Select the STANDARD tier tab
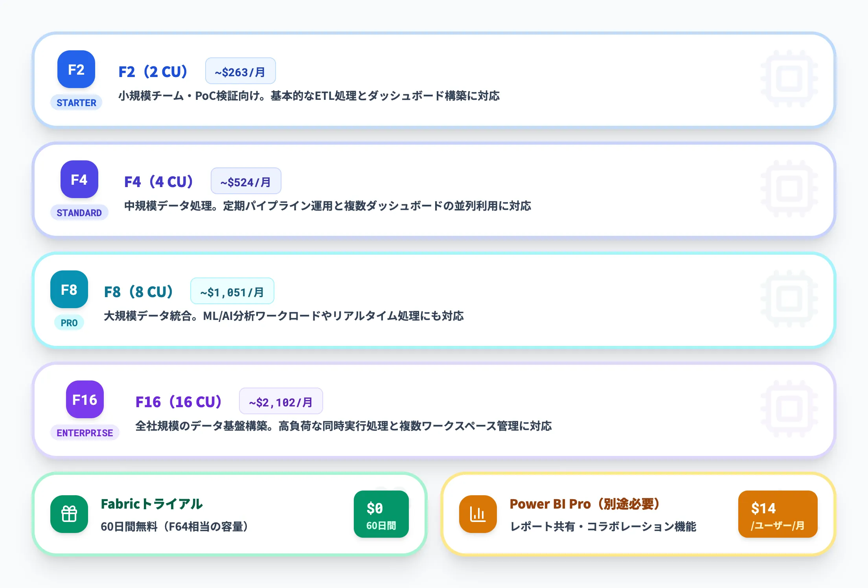 pyautogui.click(x=79, y=213)
